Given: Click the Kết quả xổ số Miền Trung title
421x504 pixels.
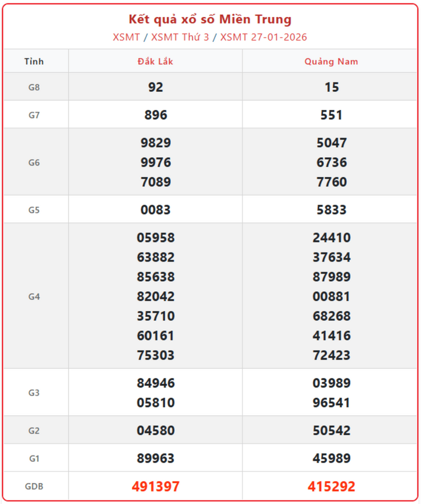Looking at the screenshot, I should (210, 19).
